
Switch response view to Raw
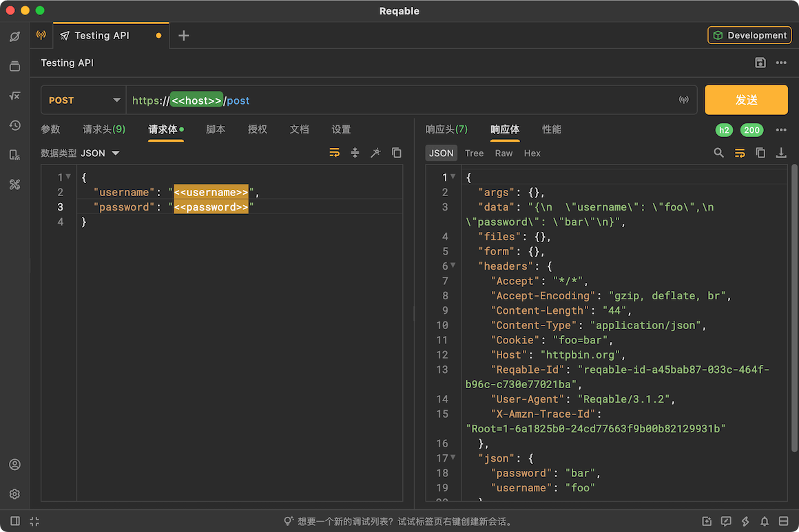pyautogui.click(x=504, y=153)
